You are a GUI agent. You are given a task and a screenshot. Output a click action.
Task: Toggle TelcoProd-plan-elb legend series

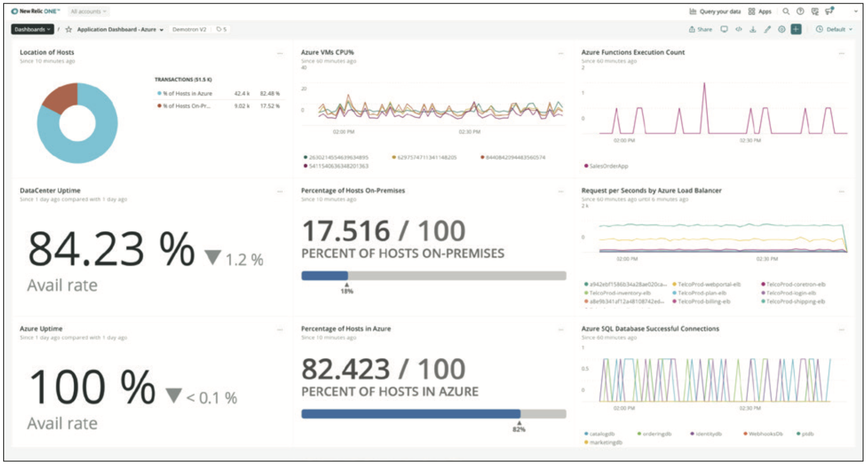[x=699, y=293]
